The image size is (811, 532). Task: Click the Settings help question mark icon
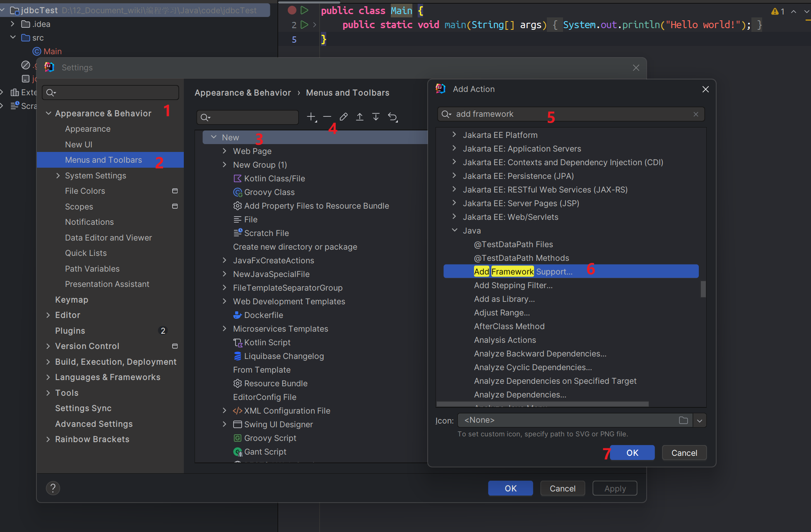tap(53, 489)
